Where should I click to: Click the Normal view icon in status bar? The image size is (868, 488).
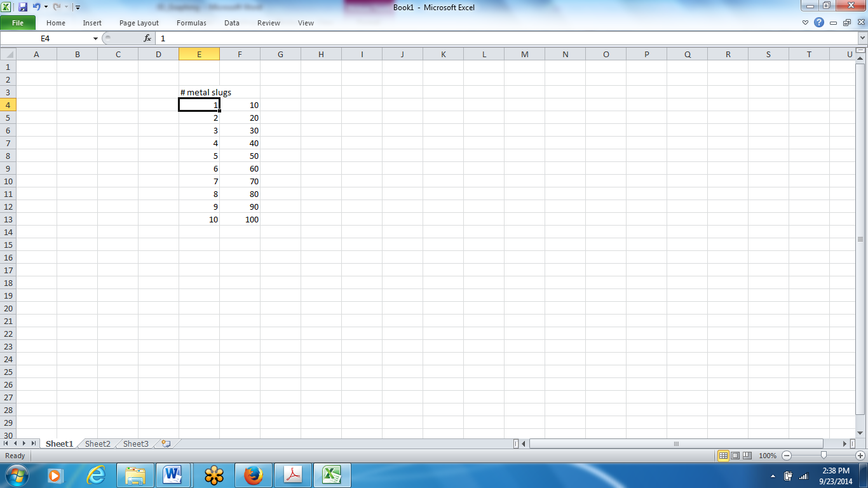click(724, 456)
